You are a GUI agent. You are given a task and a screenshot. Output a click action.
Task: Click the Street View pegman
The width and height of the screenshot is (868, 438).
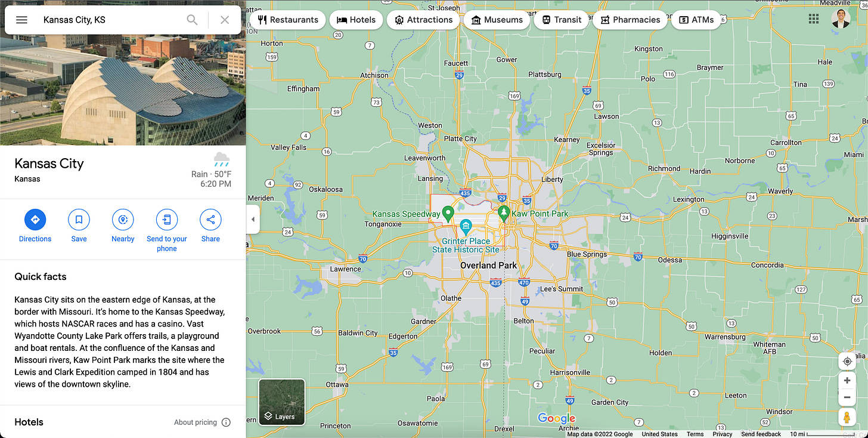(x=847, y=417)
